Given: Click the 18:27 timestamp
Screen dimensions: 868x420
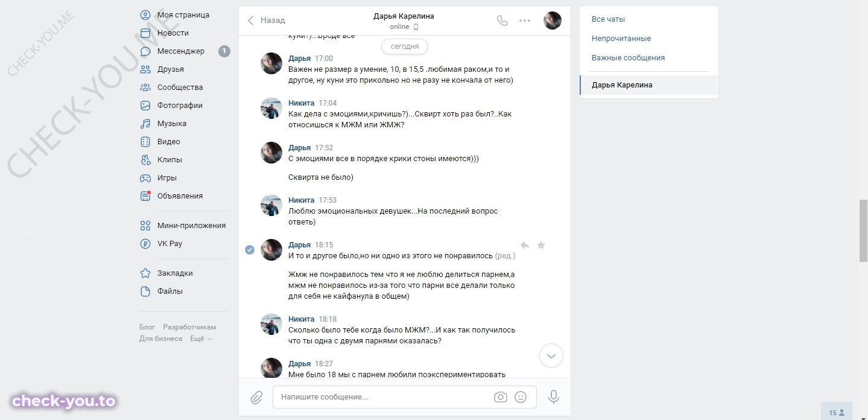Looking at the screenshot, I should 324,364.
